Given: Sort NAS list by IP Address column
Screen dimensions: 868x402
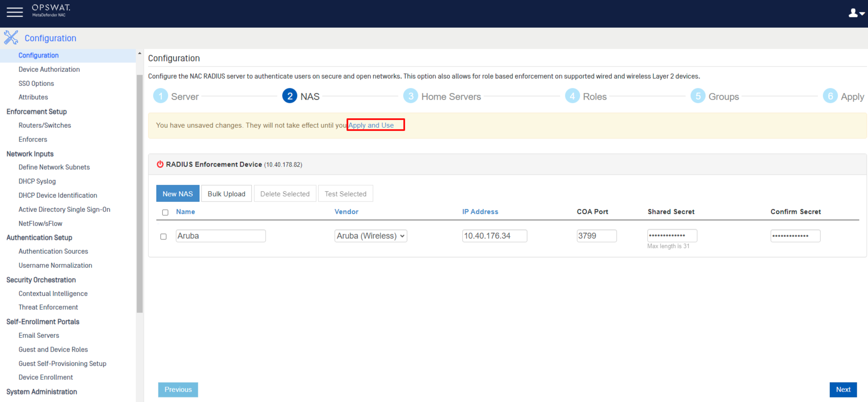Looking at the screenshot, I should point(480,212).
